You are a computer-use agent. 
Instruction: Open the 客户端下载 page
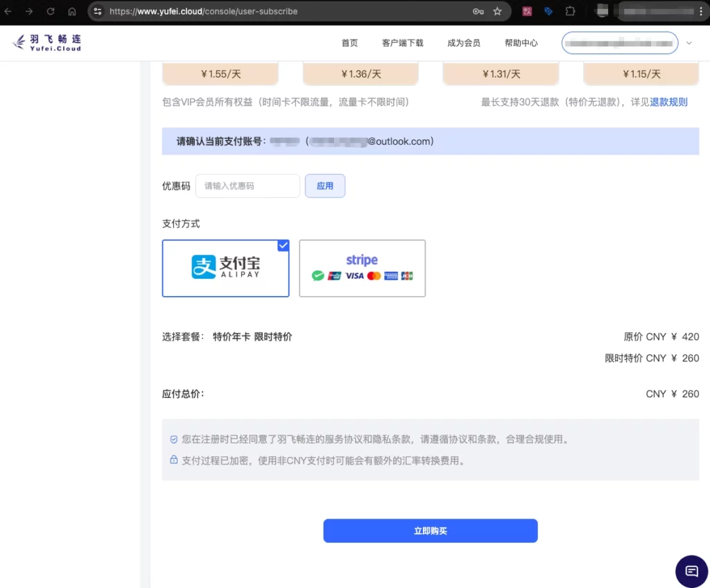[x=402, y=42]
